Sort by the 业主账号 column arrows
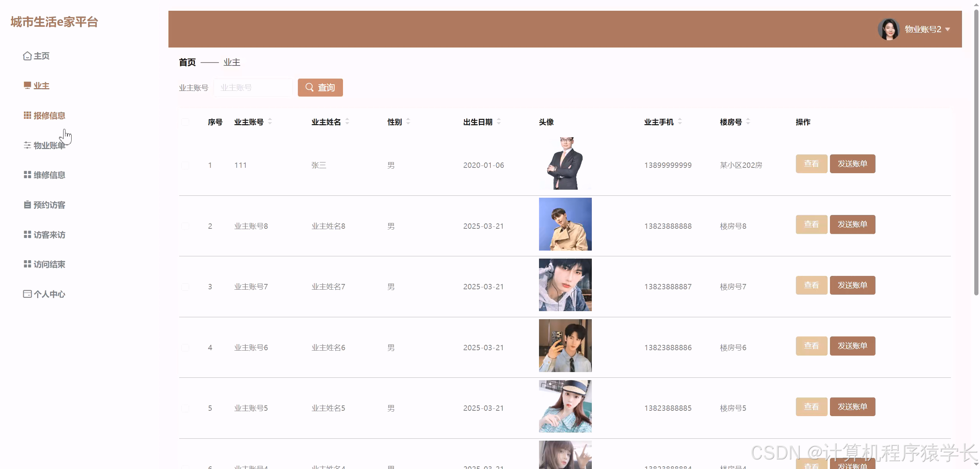980x469 pixels. pyautogui.click(x=270, y=121)
